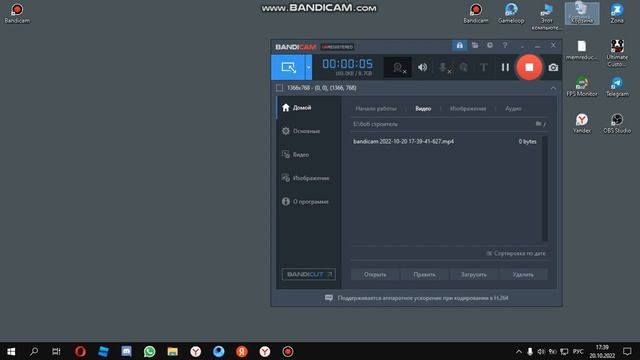Select Bandicam desktop icon beside Gameloop
640x360 pixels.
[476, 13]
